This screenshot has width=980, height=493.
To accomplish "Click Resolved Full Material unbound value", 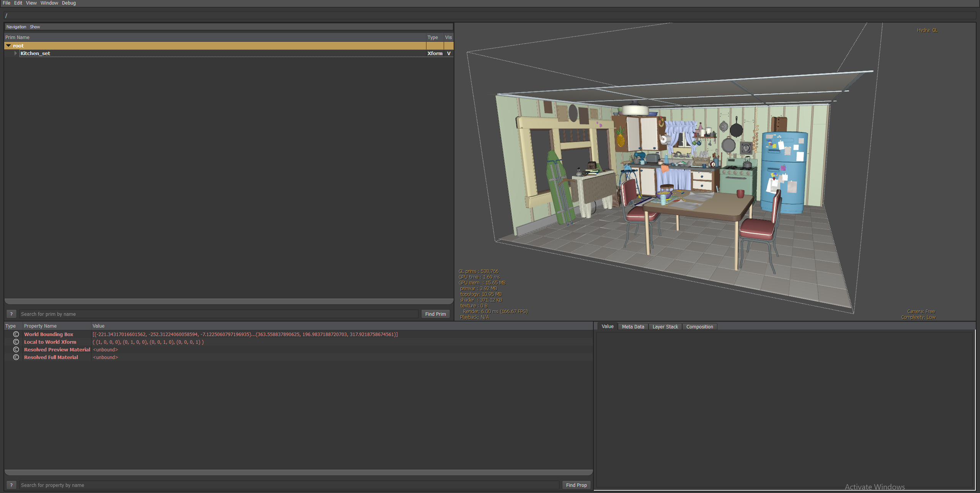I will (x=105, y=357).
